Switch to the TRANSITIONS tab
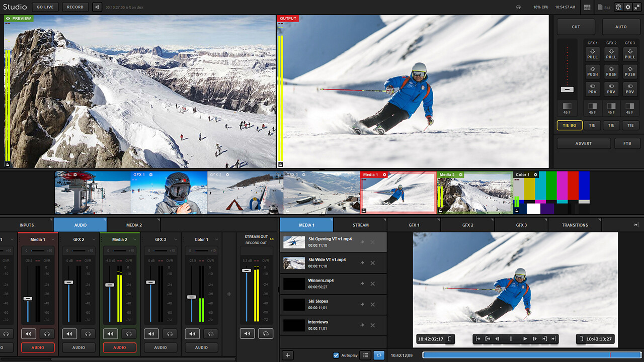This screenshot has width=644, height=362. click(x=575, y=225)
